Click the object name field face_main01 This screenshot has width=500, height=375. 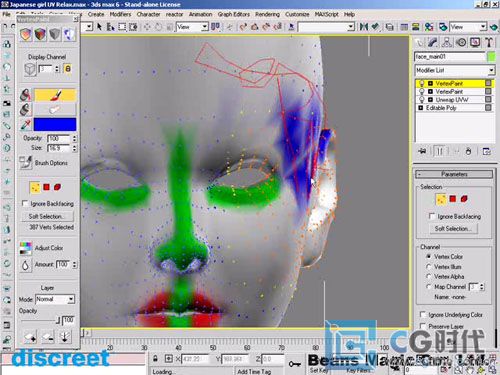[x=450, y=57]
